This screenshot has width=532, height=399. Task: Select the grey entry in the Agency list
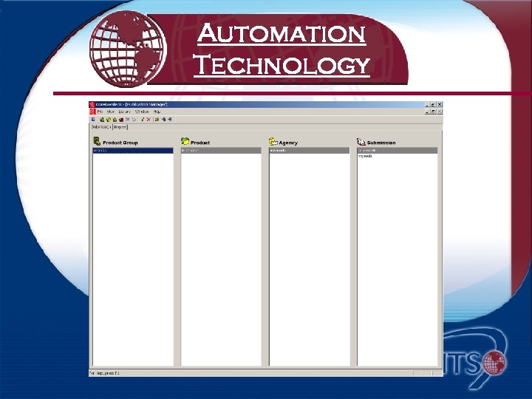point(309,150)
